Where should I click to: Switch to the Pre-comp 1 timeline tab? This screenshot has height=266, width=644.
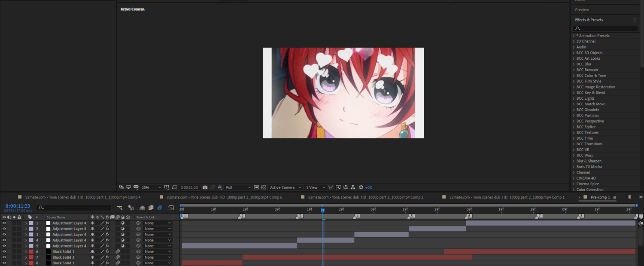pos(600,197)
